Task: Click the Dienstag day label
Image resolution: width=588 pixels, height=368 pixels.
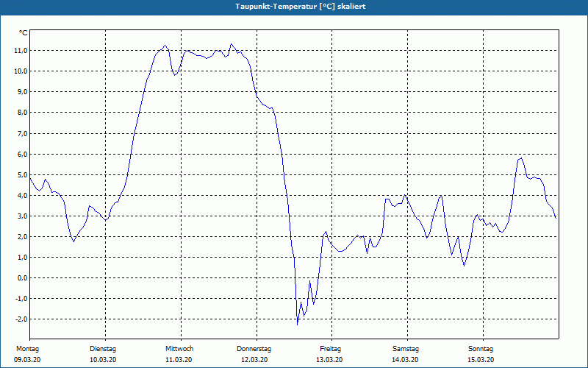Action: coord(103,349)
